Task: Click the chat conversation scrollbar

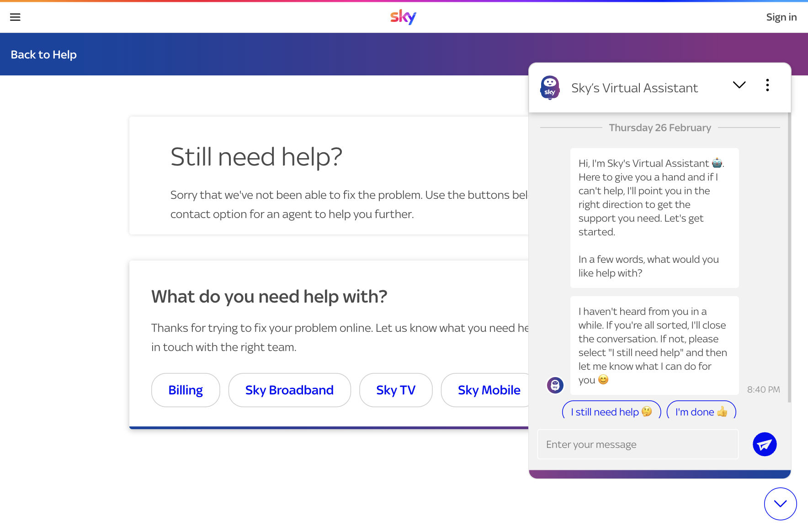Action: 789,256
